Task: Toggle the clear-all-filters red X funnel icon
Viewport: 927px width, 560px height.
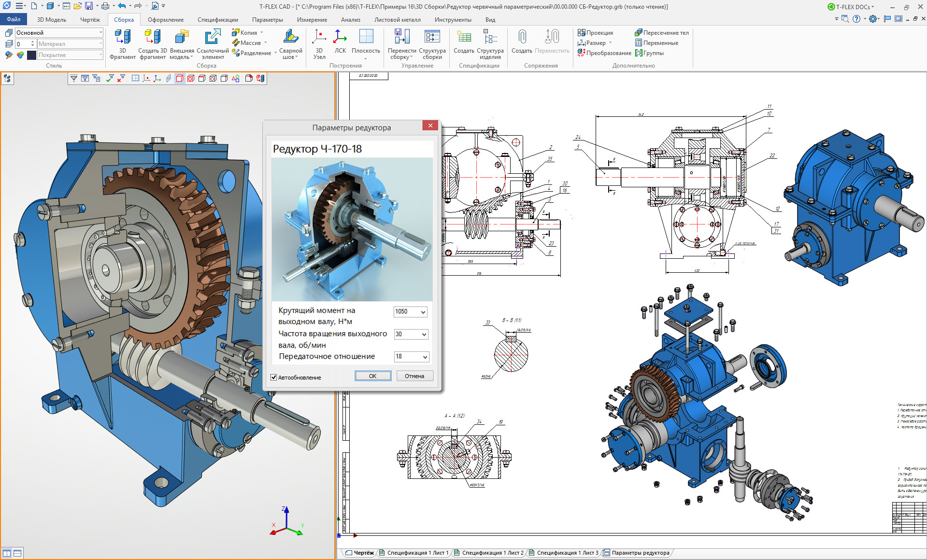Action: pyautogui.click(x=121, y=78)
